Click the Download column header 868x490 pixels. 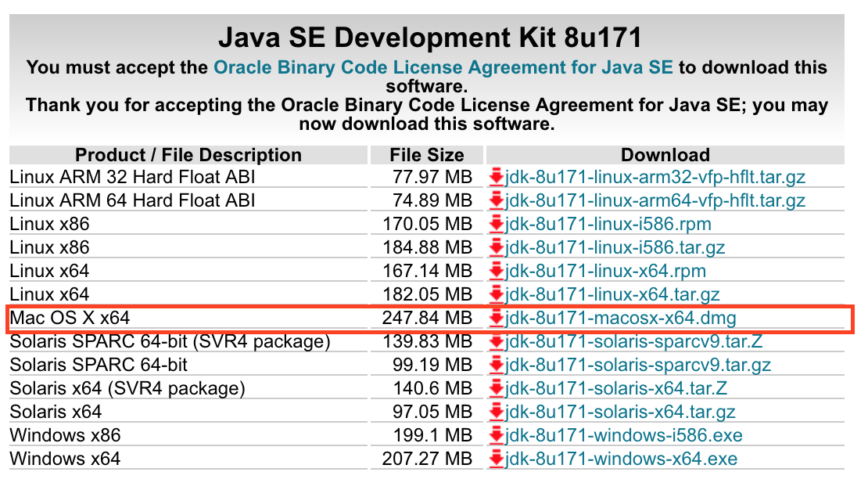[x=665, y=155]
